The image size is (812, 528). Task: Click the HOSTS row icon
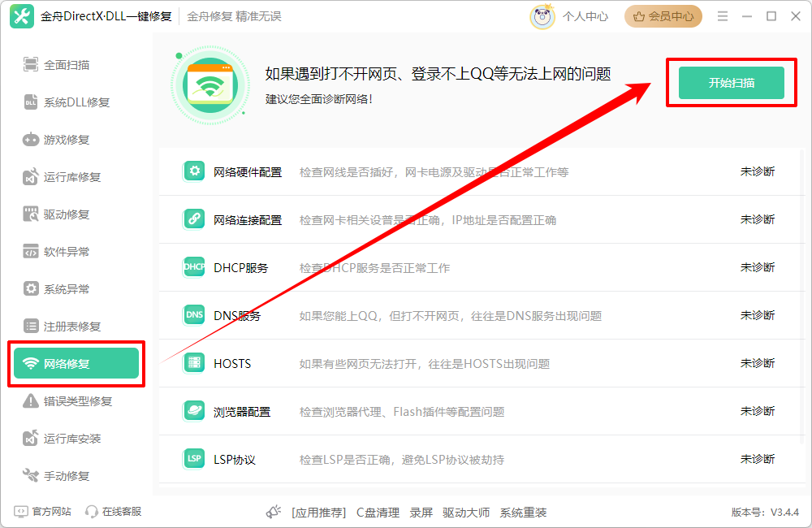coord(194,363)
